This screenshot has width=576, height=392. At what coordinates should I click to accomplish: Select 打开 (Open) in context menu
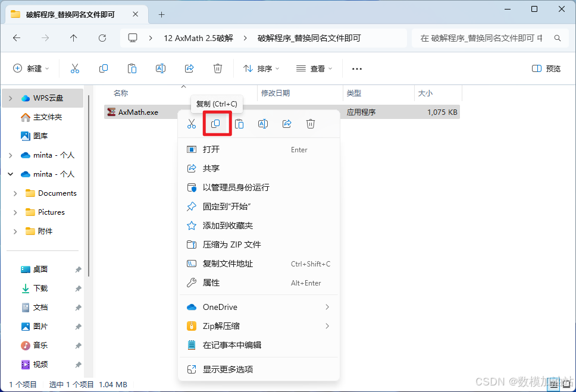259,149
